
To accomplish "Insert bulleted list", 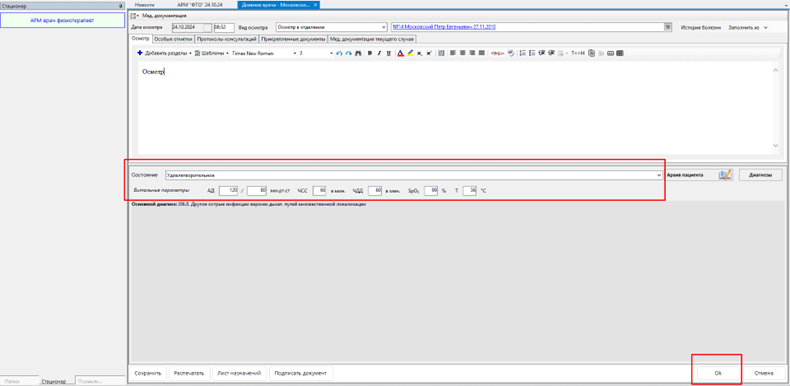I will click(x=532, y=53).
